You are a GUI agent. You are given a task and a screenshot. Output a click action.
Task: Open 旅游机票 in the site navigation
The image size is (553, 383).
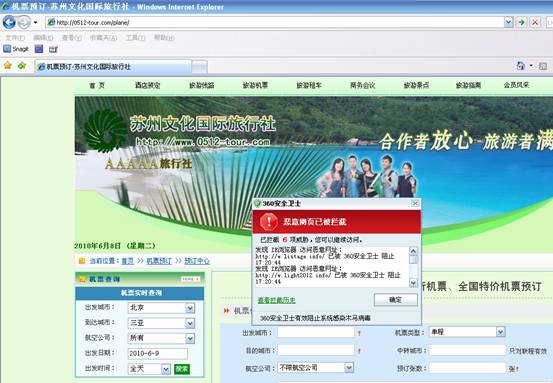click(x=255, y=85)
